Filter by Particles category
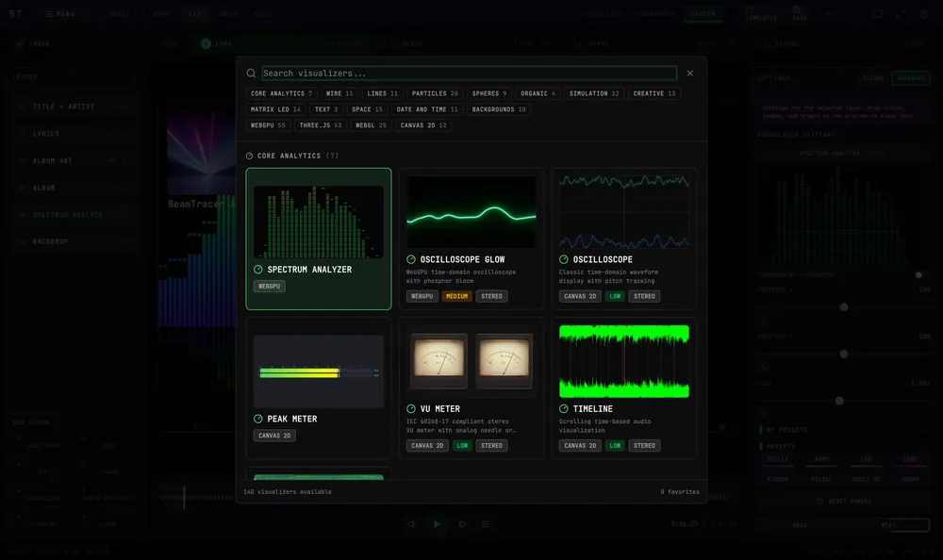943x560 pixels. [435, 93]
